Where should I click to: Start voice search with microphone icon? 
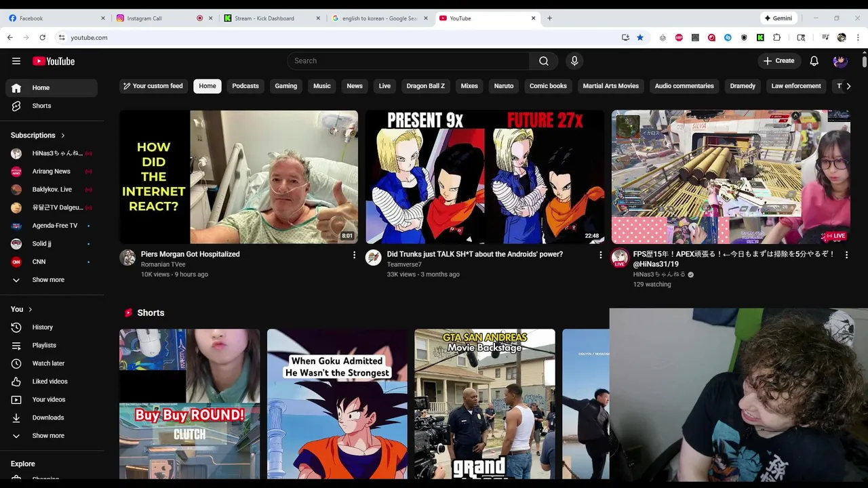[574, 61]
